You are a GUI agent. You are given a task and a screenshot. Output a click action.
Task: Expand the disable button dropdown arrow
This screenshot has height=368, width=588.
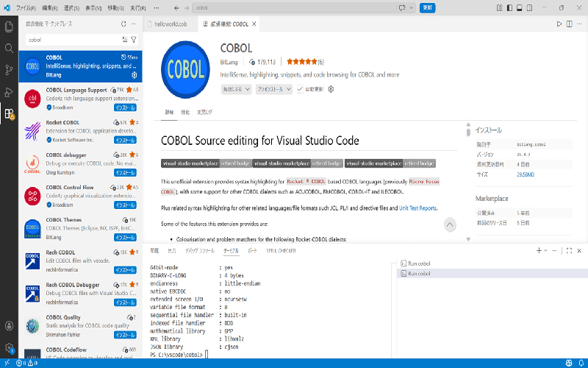tap(248, 89)
